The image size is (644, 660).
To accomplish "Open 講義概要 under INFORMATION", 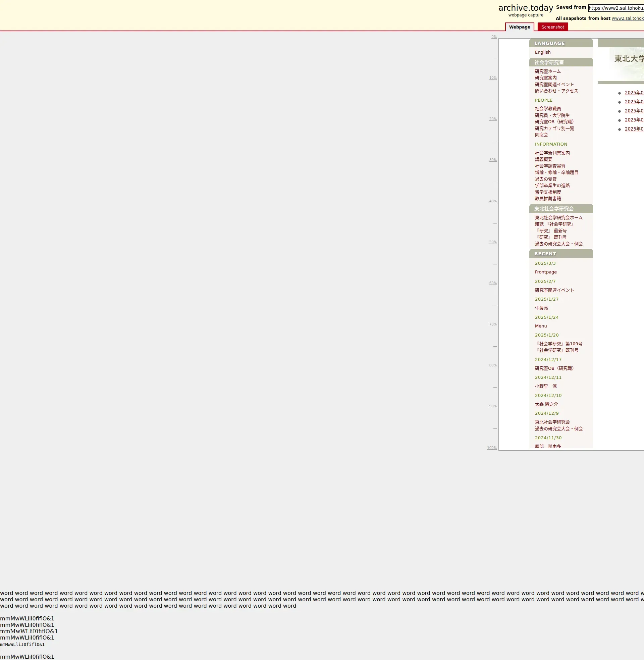I will coord(543,159).
